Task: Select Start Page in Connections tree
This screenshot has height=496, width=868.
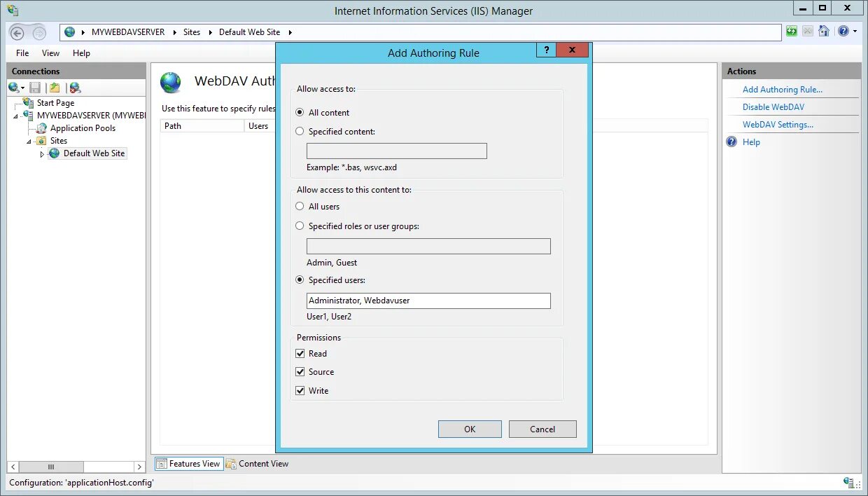Action: [x=55, y=103]
